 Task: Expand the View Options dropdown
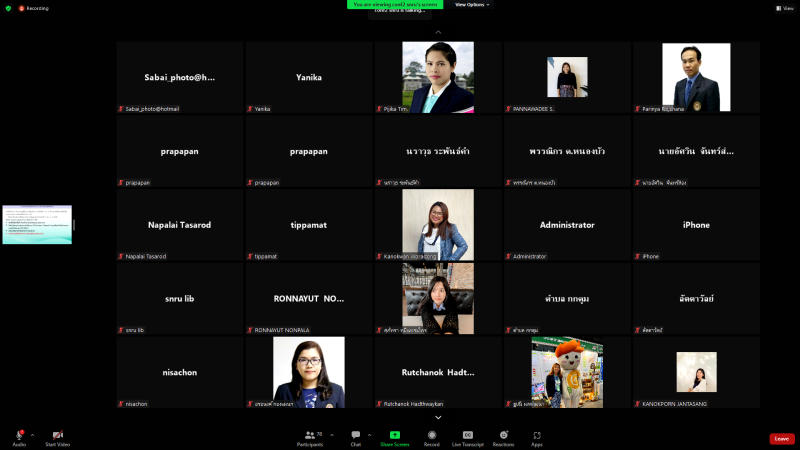(472, 5)
